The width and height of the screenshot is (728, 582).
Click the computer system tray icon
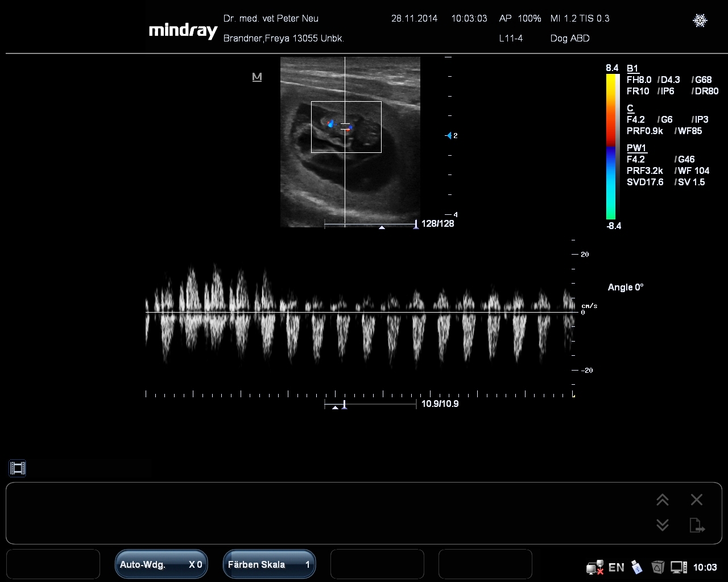[x=678, y=567]
